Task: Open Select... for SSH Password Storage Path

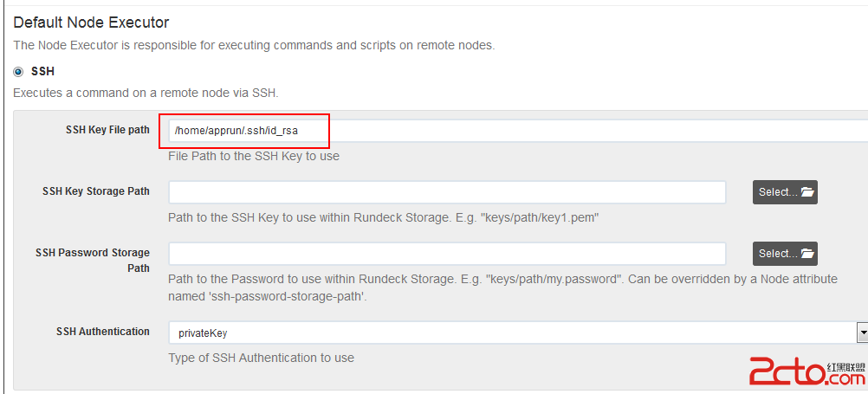Action: pyautogui.click(x=785, y=254)
